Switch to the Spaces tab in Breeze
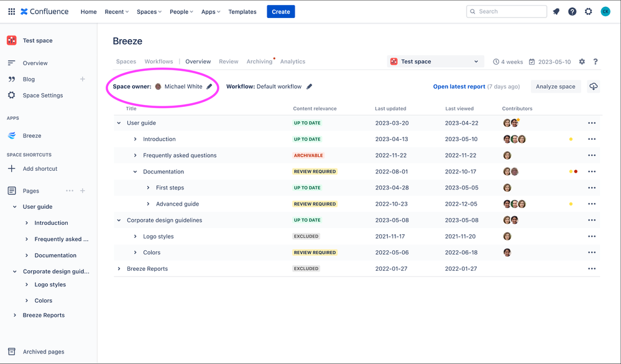This screenshot has height=364, width=621. 126,61
